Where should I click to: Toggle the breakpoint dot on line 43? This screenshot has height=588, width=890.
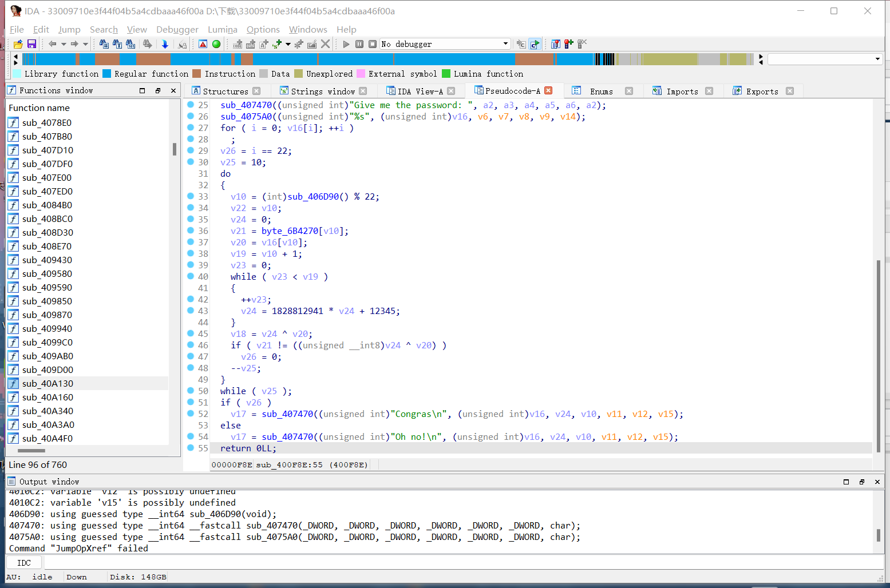coord(191,311)
